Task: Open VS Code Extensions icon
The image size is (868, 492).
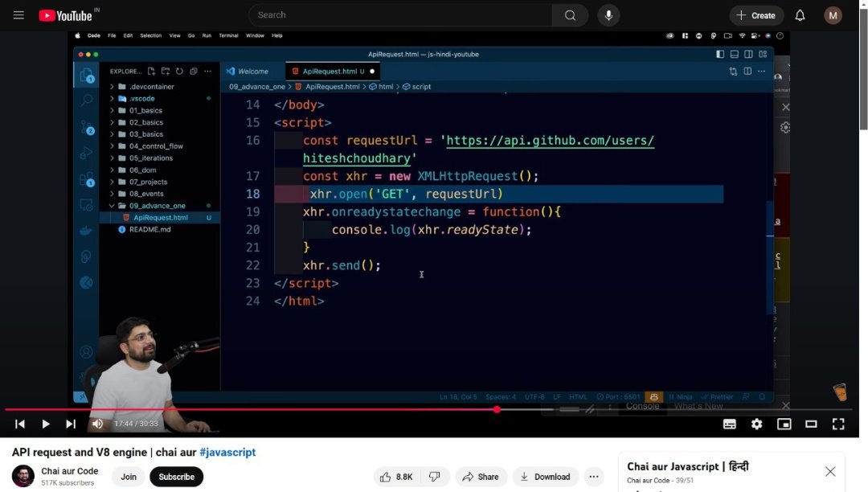Action: pyautogui.click(x=87, y=179)
